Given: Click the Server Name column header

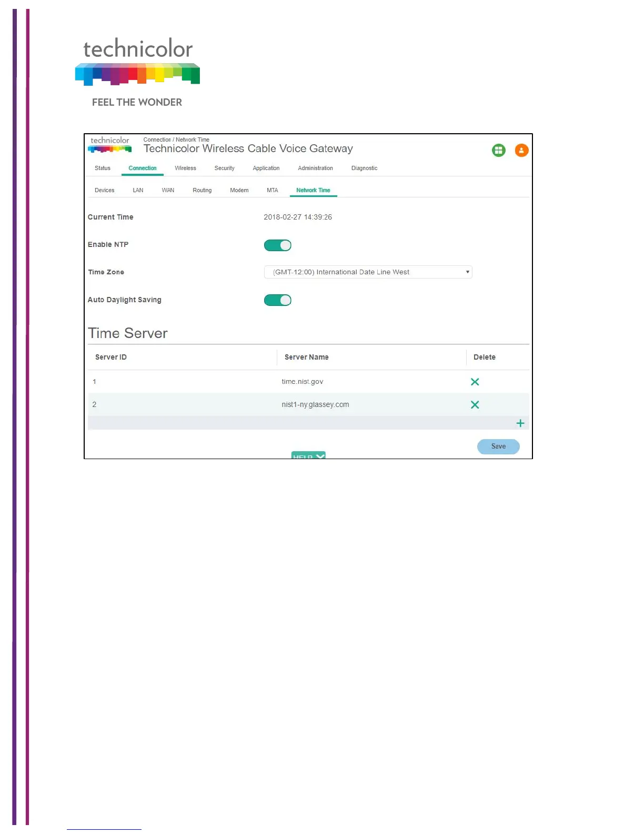Looking at the screenshot, I should (306, 357).
